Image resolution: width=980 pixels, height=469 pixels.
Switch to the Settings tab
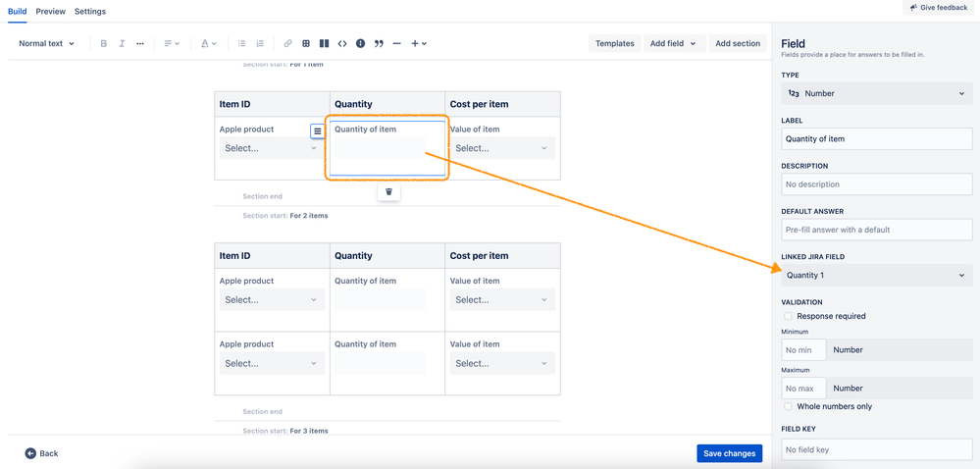click(x=90, y=11)
